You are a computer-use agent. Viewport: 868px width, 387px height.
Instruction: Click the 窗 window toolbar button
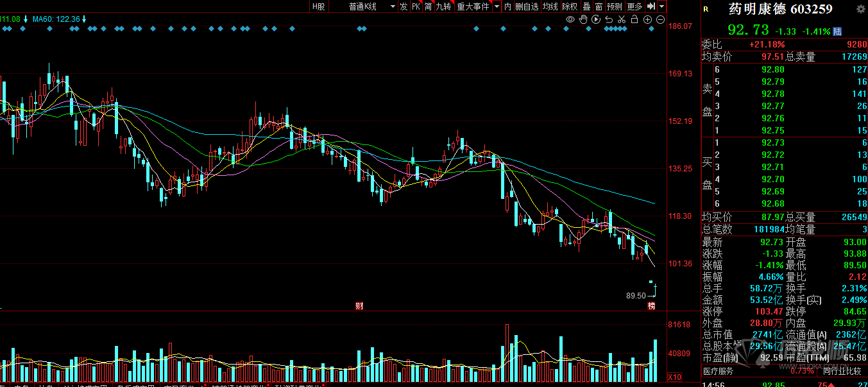tap(599, 6)
